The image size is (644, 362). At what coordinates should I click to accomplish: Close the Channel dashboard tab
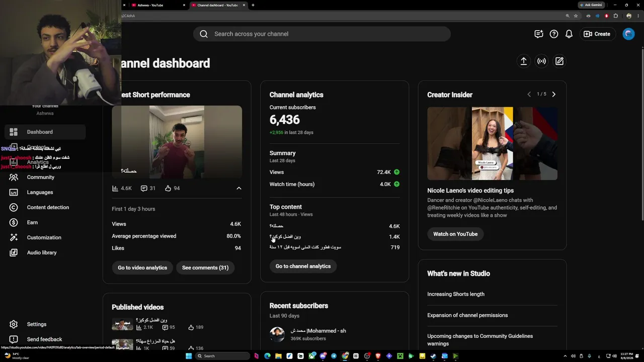(x=244, y=5)
